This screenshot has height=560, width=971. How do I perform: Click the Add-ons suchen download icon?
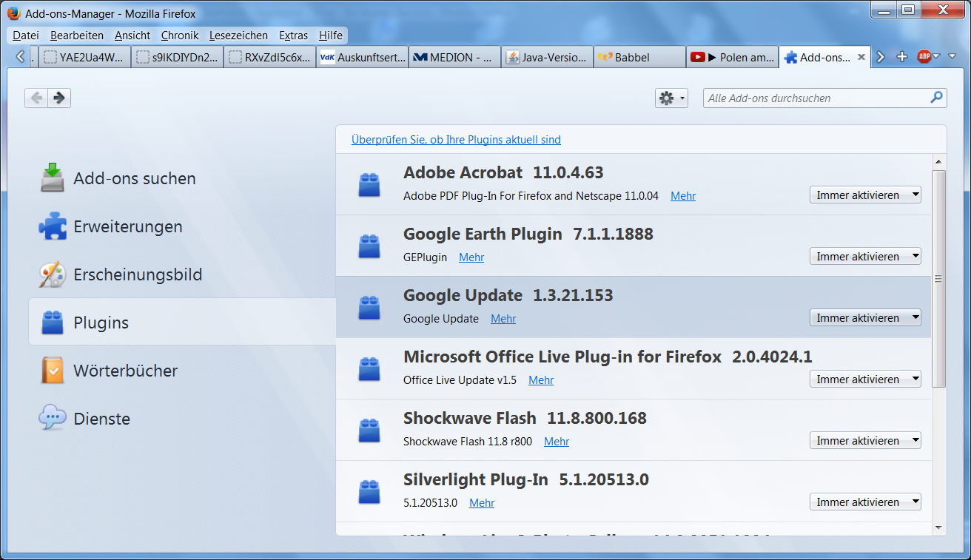[x=53, y=178]
